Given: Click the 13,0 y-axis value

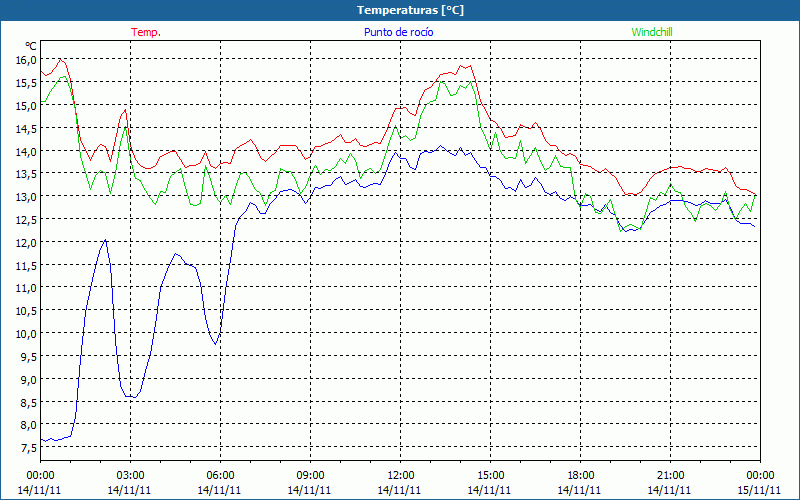Looking at the screenshot, I should [x=27, y=197].
